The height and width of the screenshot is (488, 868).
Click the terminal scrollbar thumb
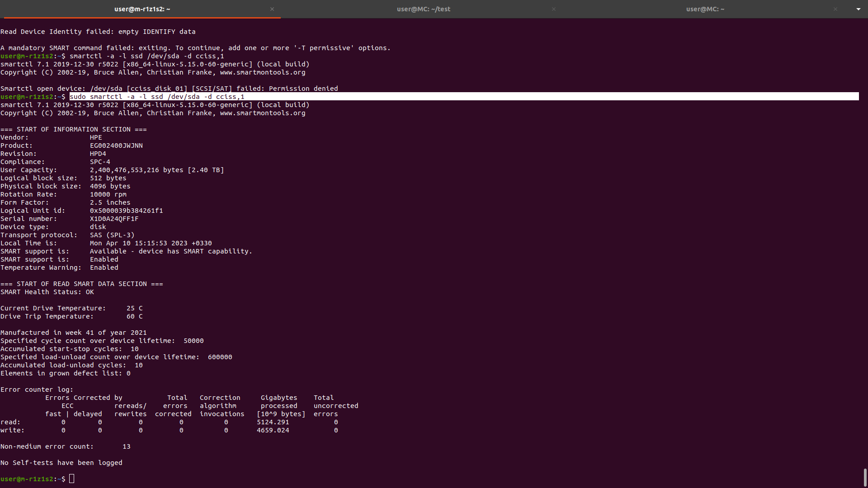click(865, 477)
